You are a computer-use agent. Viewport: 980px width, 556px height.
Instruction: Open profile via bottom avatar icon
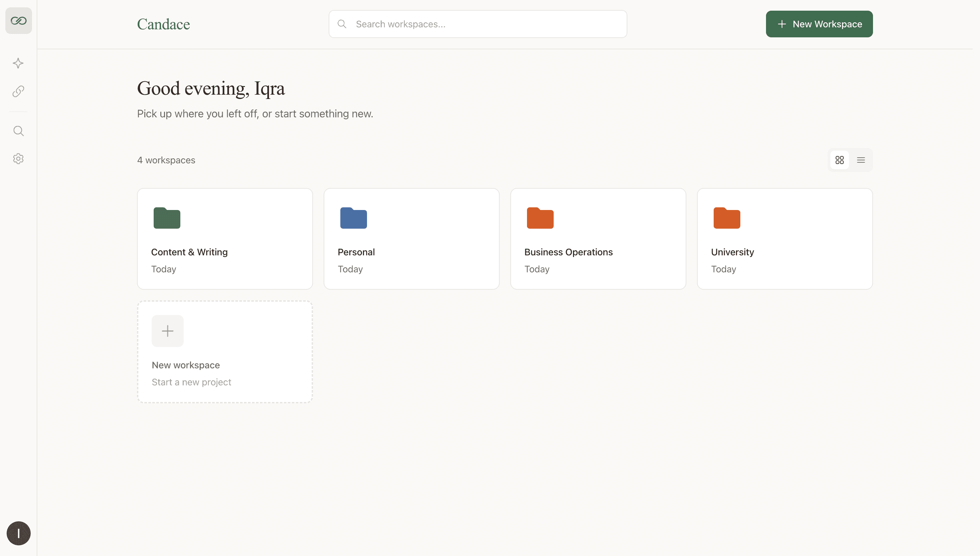(18, 533)
